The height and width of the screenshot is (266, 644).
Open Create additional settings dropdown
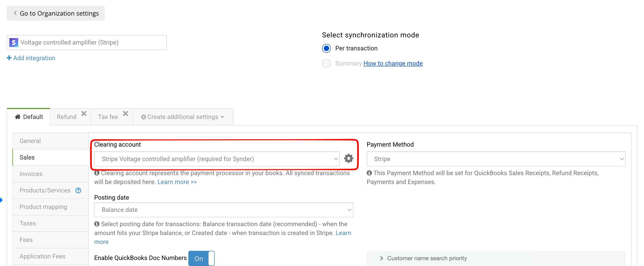tap(183, 117)
